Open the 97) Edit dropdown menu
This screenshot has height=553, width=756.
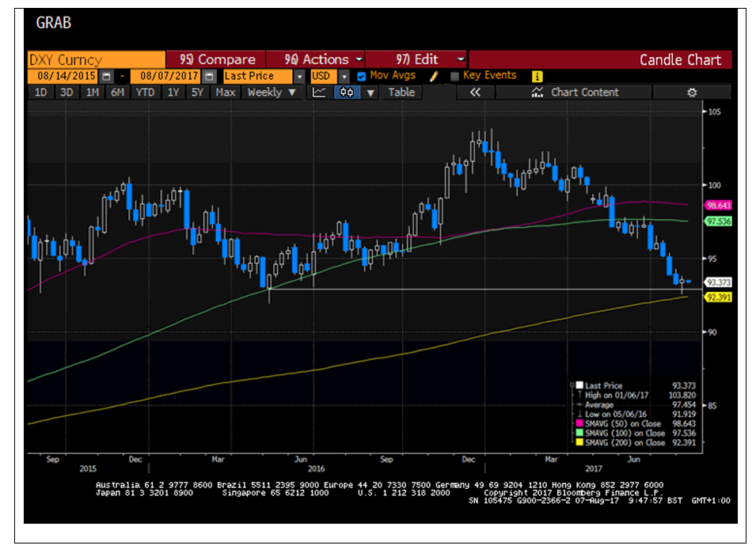(416, 60)
